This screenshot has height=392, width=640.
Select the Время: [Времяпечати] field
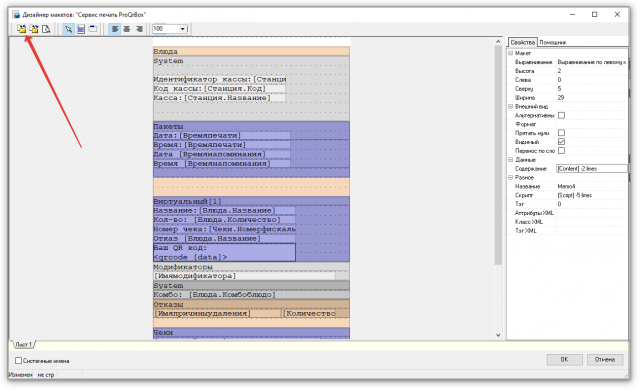point(222,145)
